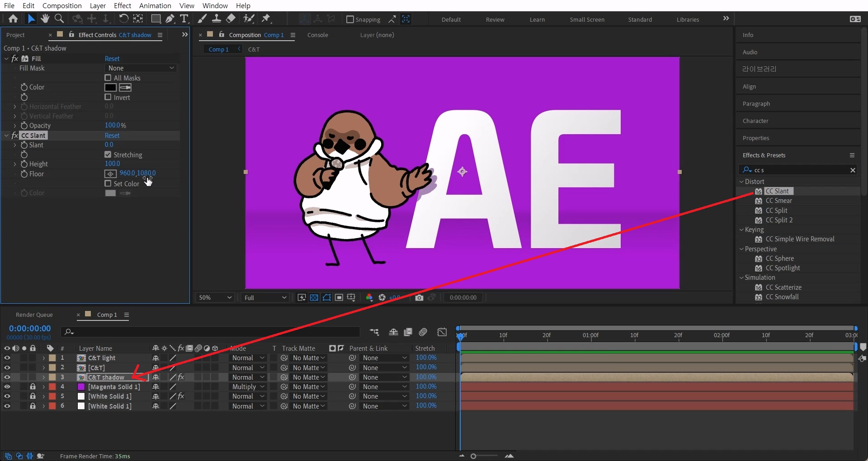
Task: Unlock the Magenta Solid 1 layer
Action: 33,387
